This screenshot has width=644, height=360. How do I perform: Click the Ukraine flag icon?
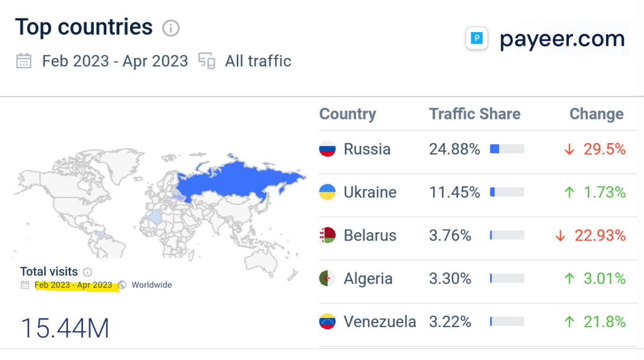[327, 192]
